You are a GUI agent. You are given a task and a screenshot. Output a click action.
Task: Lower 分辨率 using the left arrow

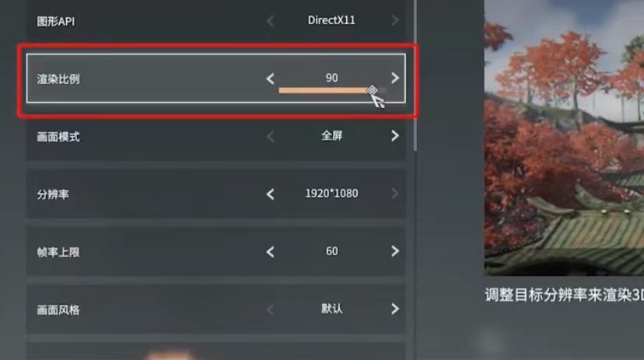point(270,194)
